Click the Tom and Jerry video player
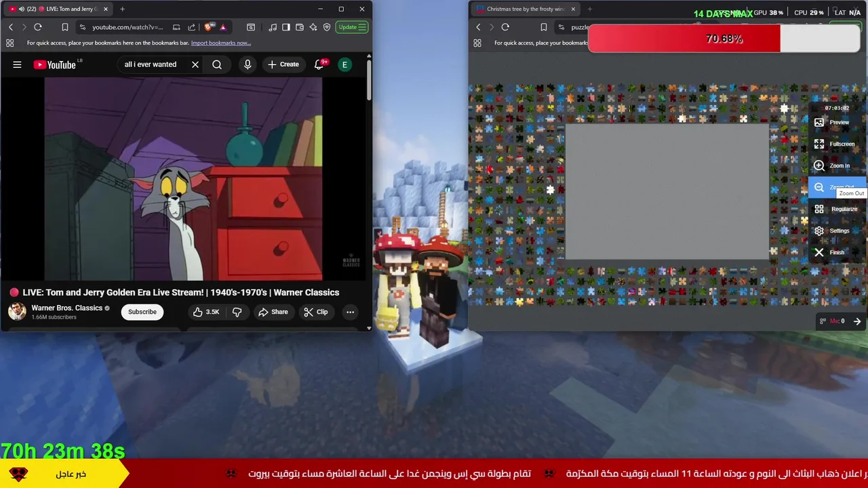Viewport: 868px width, 488px height. coord(184,178)
